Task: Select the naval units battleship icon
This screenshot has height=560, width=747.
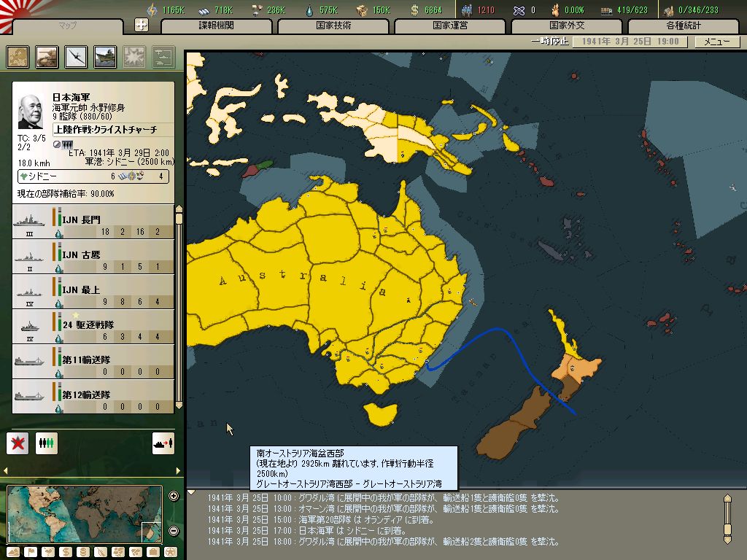Action: (105, 57)
